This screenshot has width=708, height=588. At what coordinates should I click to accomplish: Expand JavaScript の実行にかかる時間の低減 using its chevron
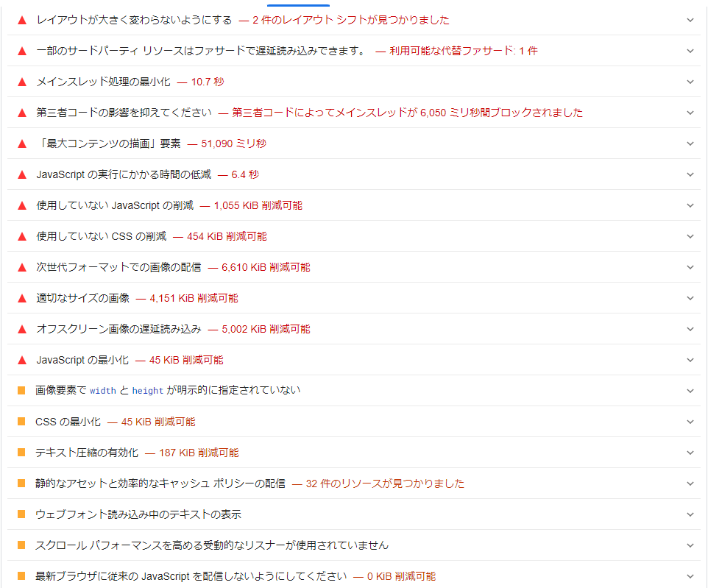tap(690, 174)
